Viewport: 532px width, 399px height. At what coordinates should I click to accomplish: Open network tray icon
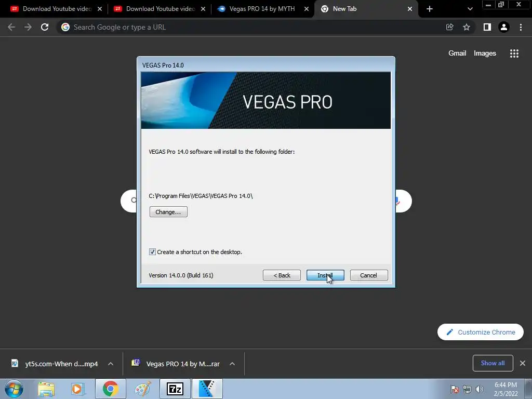pyautogui.click(x=467, y=389)
